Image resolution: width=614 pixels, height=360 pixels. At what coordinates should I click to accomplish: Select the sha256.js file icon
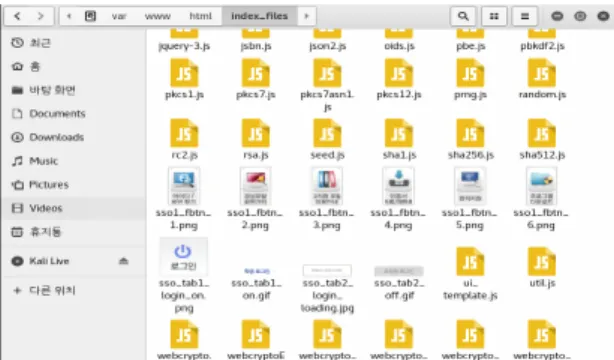coord(470,133)
